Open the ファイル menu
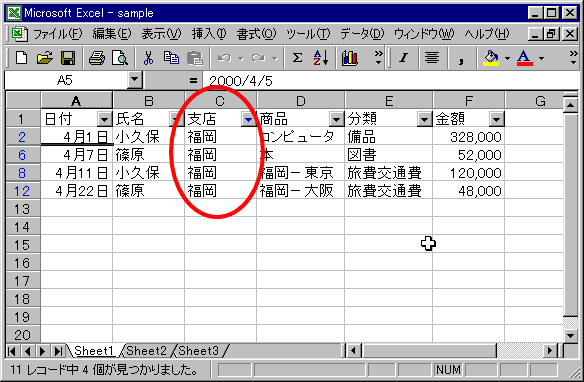 58,34
